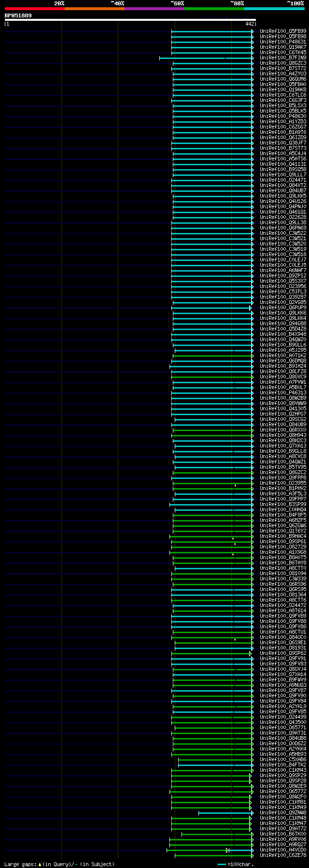Open hit UniRef100_Q5FB99

click(x=283, y=31)
